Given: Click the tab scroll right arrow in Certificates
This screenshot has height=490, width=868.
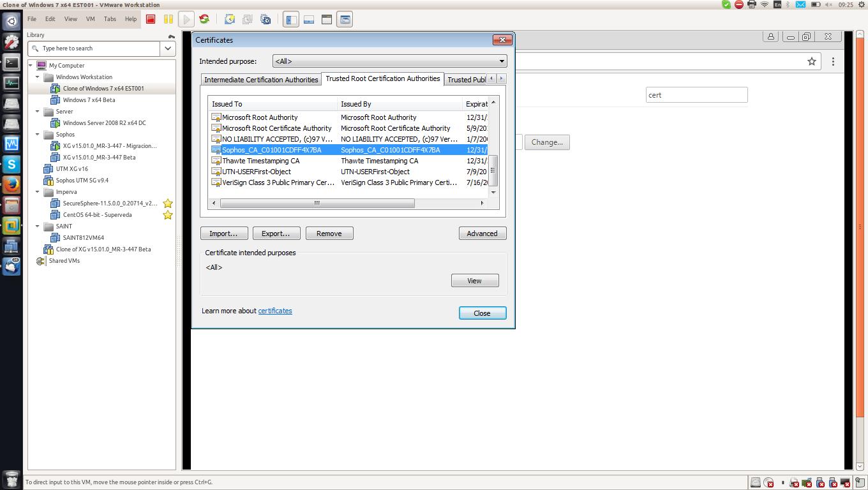Looking at the screenshot, I should [502, 78].
